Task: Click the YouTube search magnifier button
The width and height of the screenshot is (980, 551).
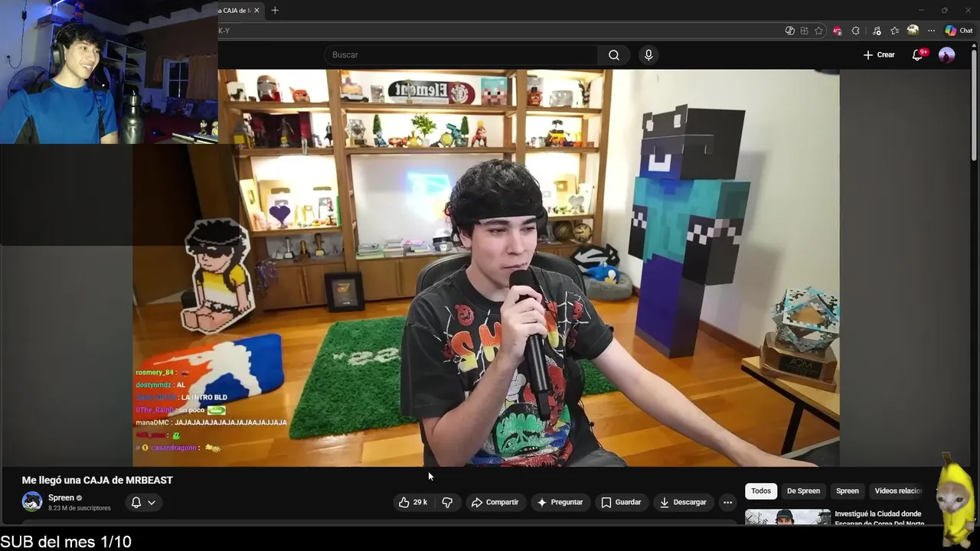Action: coord(614,55)
